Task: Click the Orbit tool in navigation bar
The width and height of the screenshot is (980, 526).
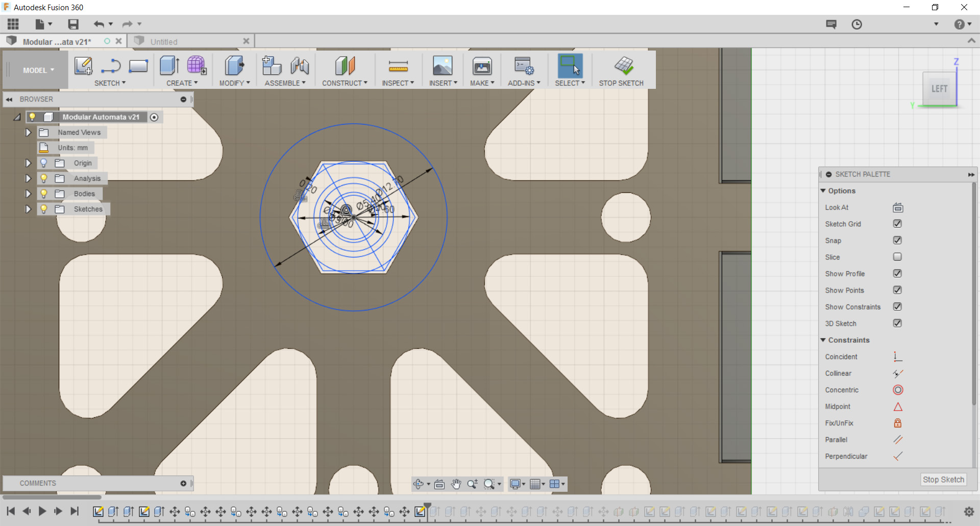Action: [x=419, y=484]
